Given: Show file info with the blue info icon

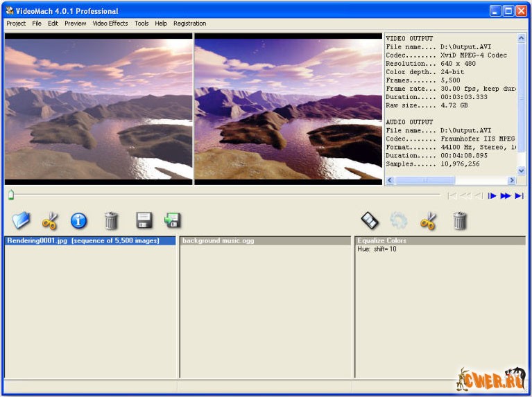Looking at the screenshot, I should pos(79,221).
